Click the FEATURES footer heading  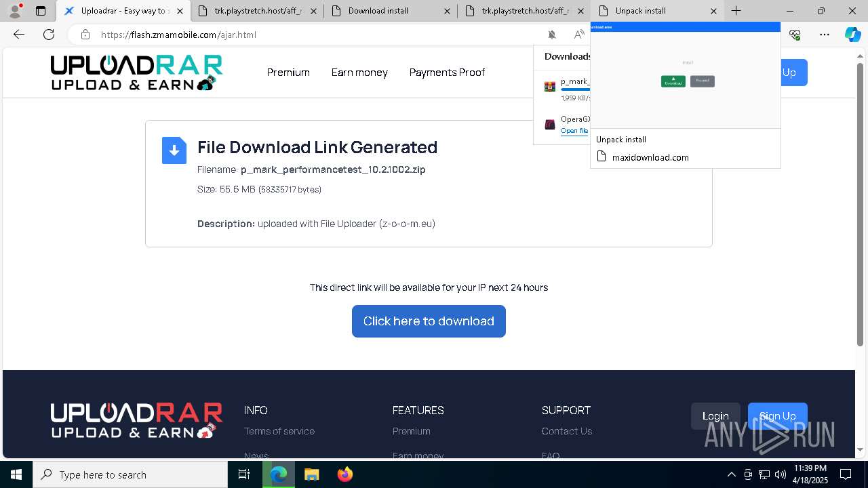pyautogui.click(x=418, y=410)
